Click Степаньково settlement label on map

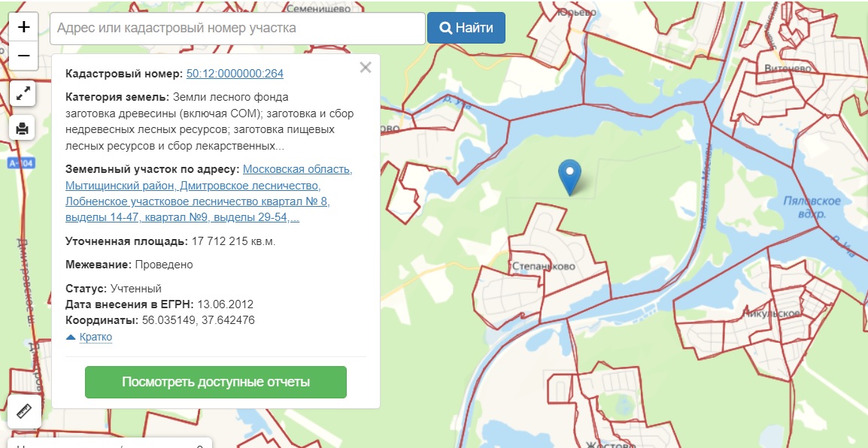(543, 266)
